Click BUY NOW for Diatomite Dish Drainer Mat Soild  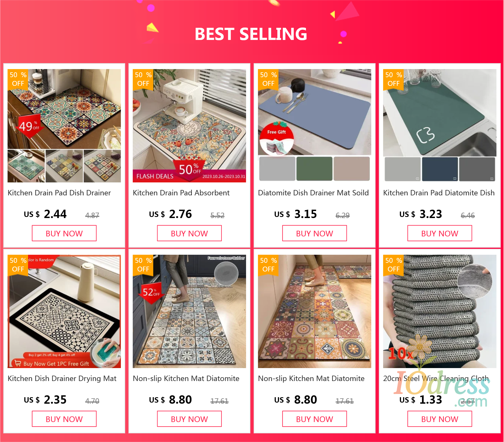tap(315, 233)
